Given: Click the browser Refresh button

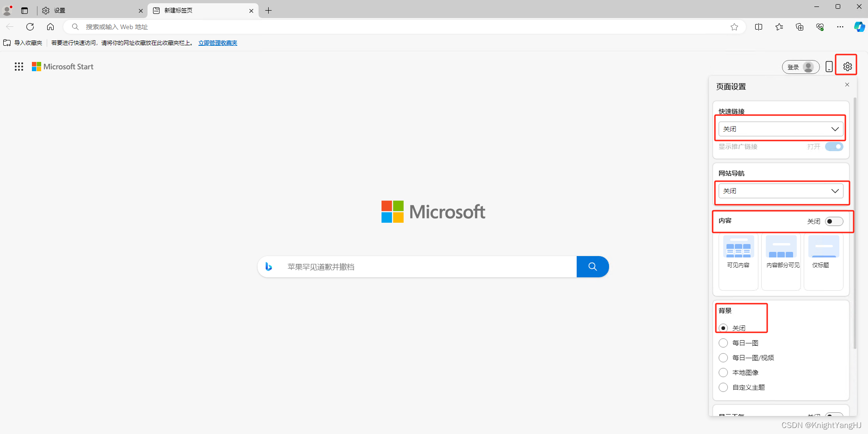Looking at the screenshot, I should click(x=30, y=27).
